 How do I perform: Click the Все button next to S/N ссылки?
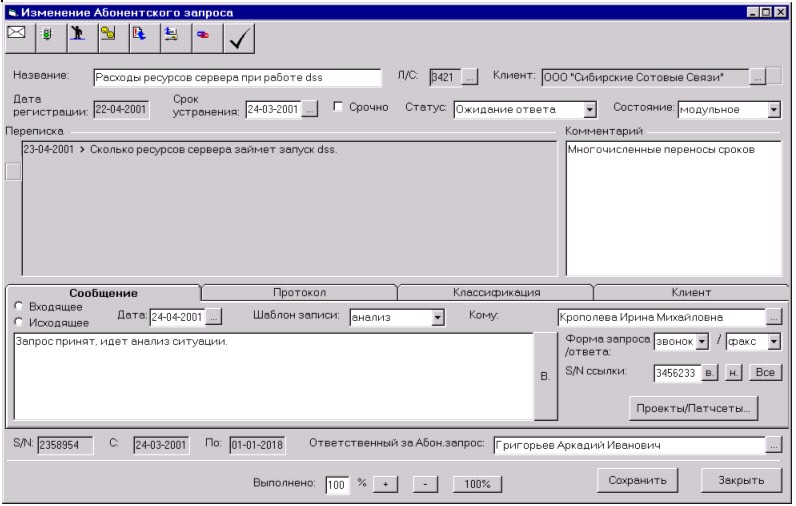coord(765,373)
